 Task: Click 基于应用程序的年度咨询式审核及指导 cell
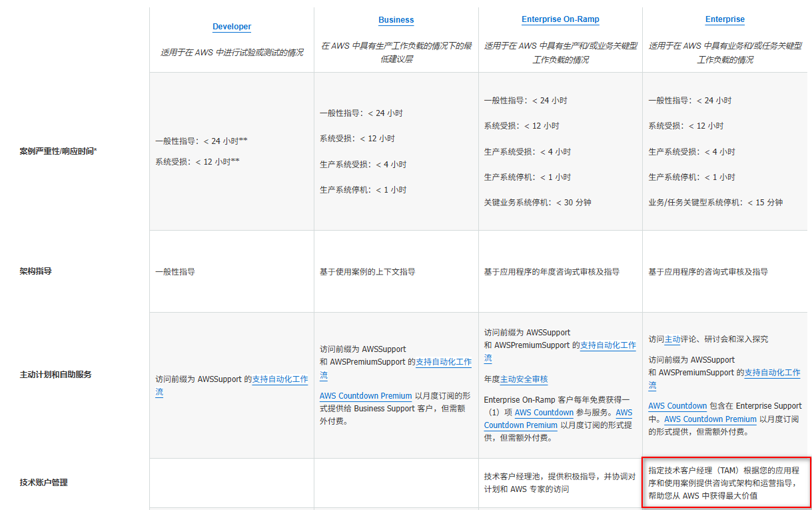point(552,272)
